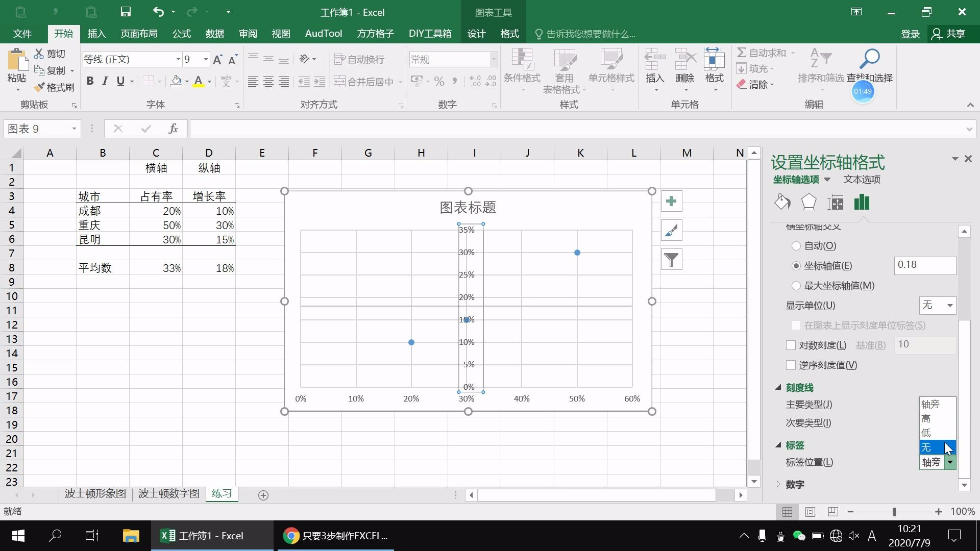This screenshot has height=551, width=980.
Task: Expand the 数字 section
Action: 778,484
